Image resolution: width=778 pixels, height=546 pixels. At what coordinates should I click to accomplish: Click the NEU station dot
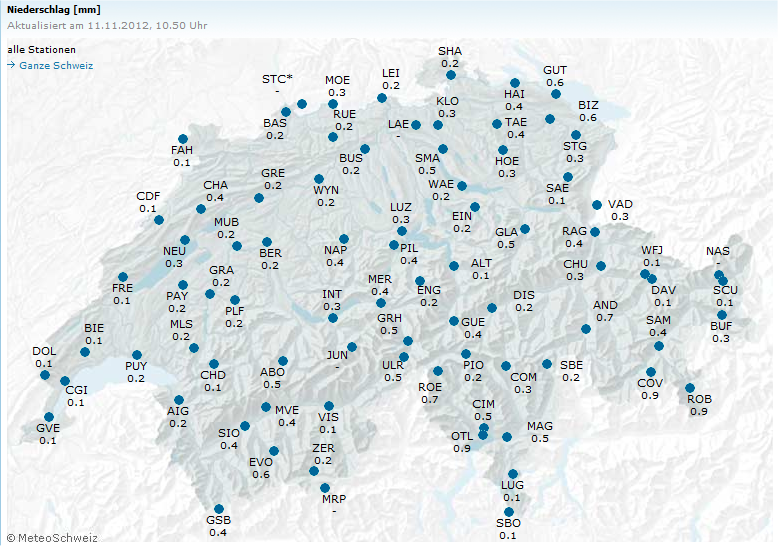[185, 240]
